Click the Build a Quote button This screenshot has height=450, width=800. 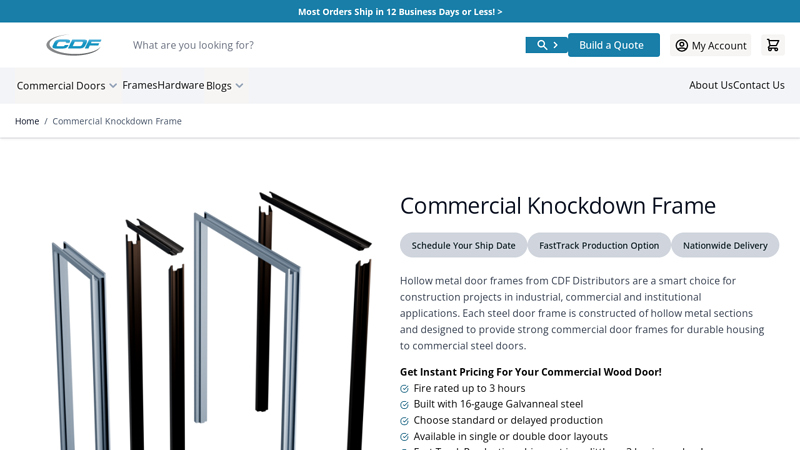click(x=614, y=45)
